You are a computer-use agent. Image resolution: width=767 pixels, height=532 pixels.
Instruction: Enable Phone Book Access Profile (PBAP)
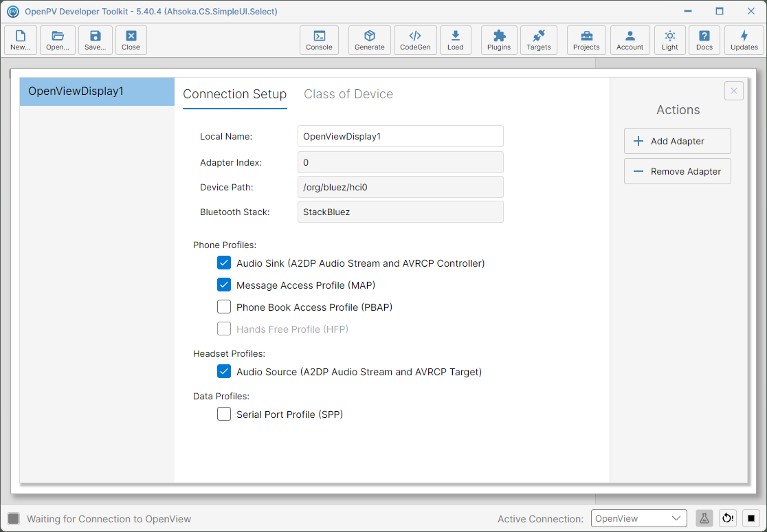tap(224, 307)
